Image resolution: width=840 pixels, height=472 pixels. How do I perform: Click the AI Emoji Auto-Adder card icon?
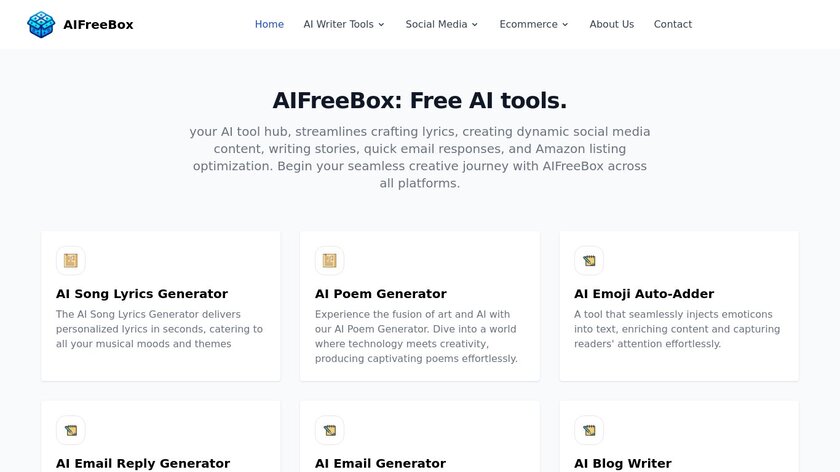coord(589,261)
